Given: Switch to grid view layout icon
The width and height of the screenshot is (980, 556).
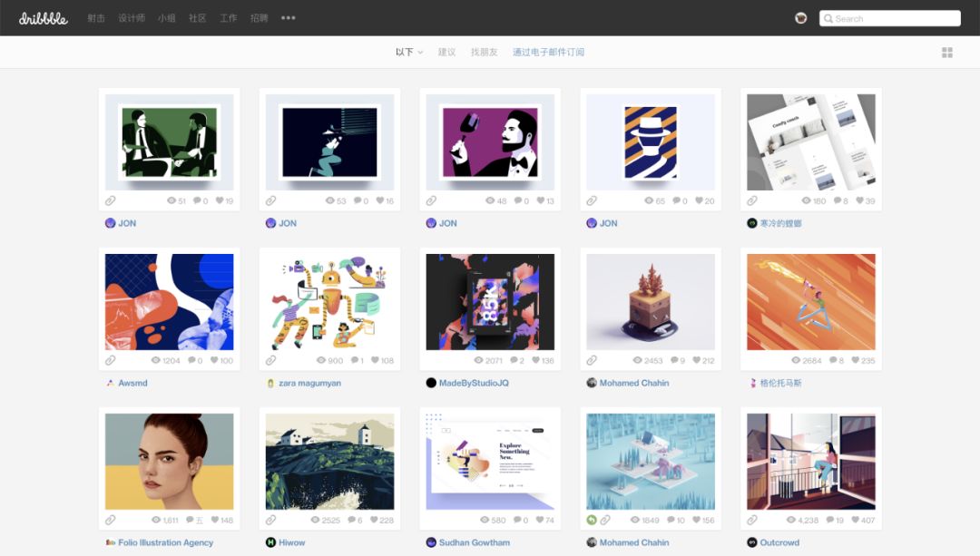Looking at the screenshot, I should click(947, 53).
